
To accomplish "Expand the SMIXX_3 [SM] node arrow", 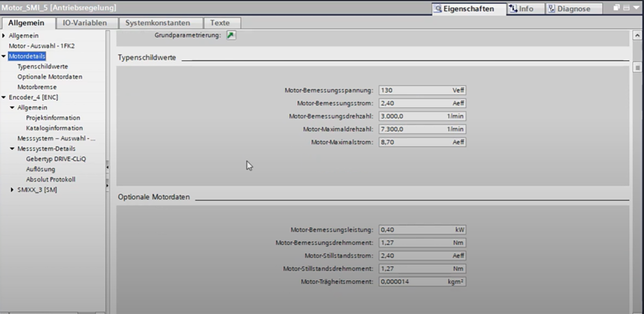I will [x=13, y=190].
